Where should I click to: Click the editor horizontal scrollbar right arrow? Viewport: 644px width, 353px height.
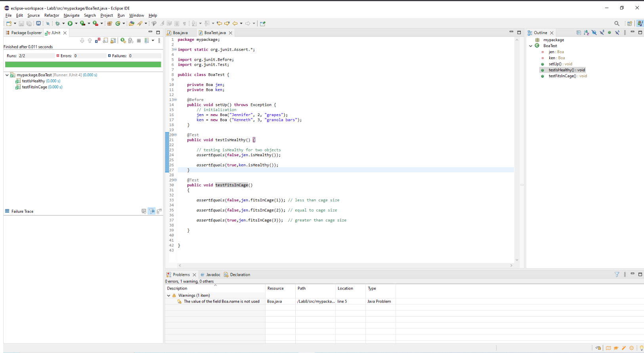[x=511, y=265]
